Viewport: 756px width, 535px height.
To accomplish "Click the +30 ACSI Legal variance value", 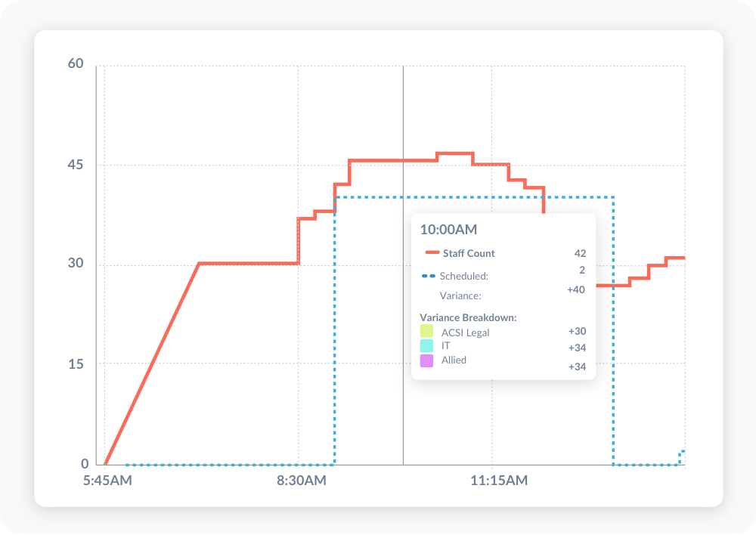I will [x=577, y=331].
